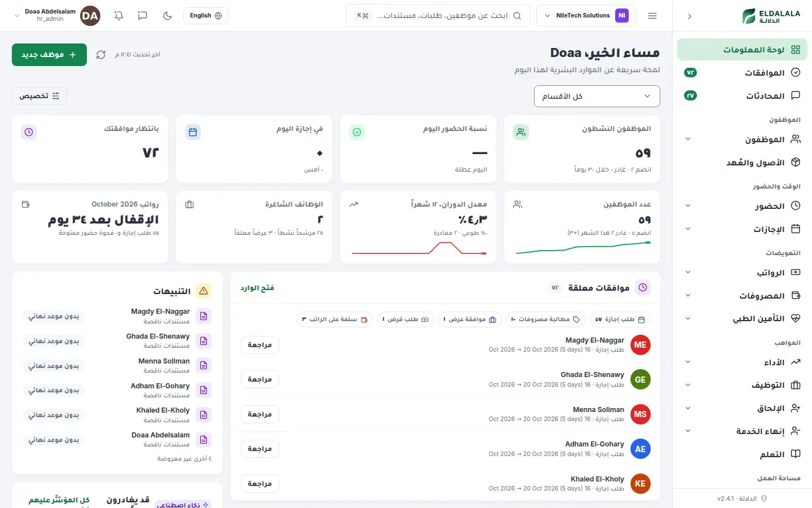Click the التوظيف briefcase icon

(796, 385)
